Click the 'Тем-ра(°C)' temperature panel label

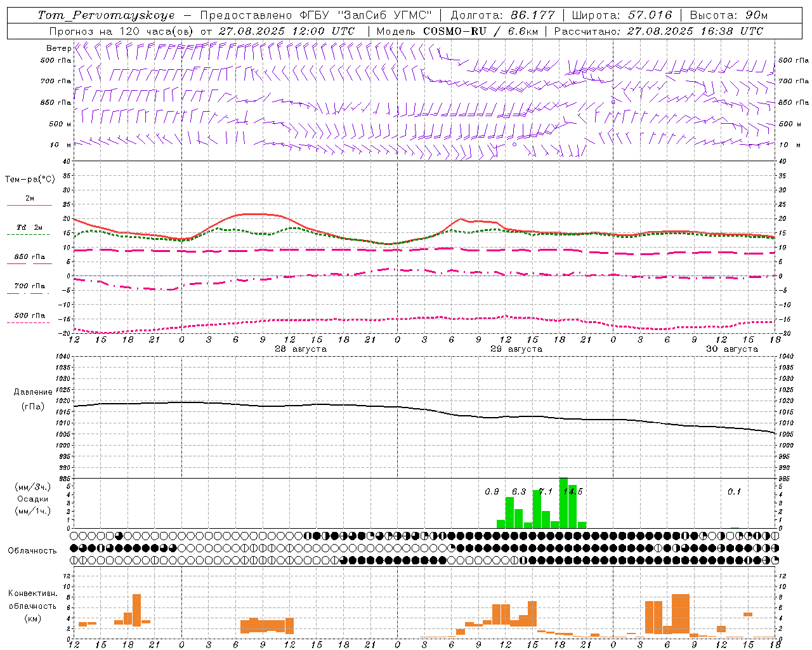click(x=30, y=180)
